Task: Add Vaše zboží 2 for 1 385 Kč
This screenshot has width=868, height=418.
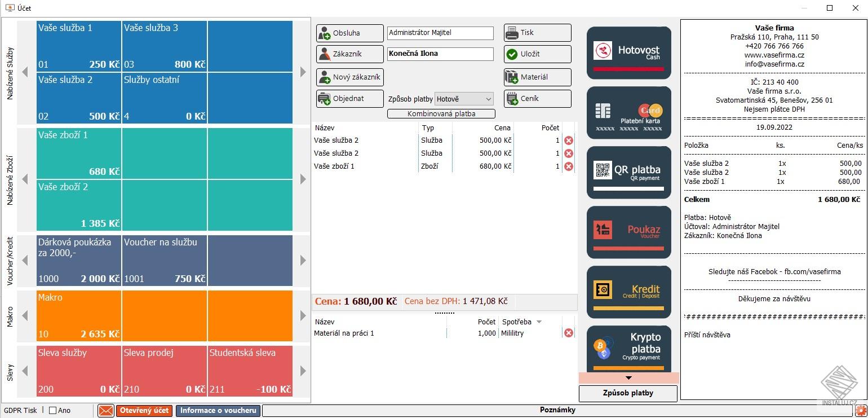Action: click(x=79, y=205)
